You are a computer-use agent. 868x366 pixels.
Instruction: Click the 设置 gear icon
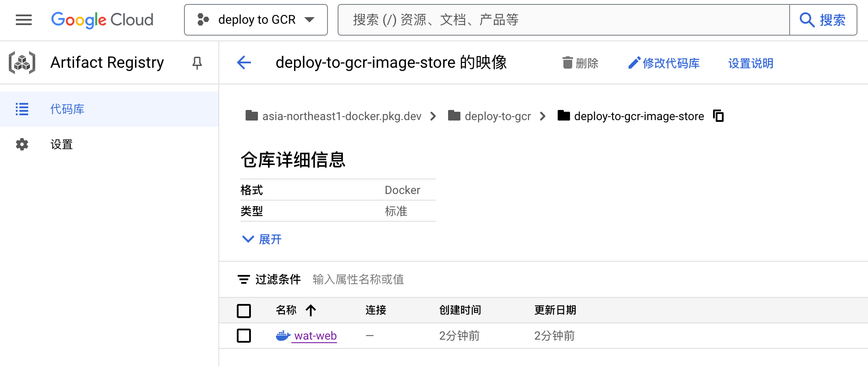coord(22,144)
